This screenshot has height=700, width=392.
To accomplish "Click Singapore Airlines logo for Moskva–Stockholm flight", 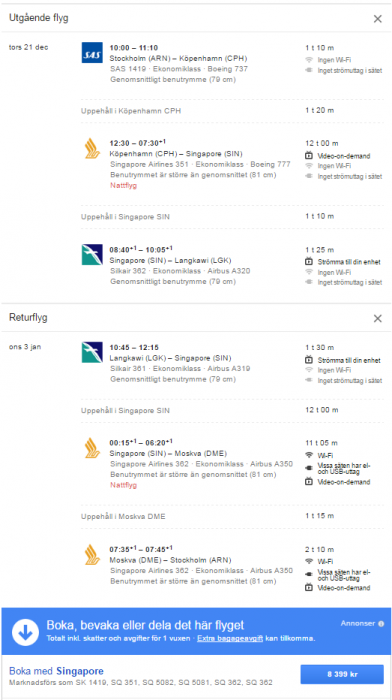I will click(92, 554).
